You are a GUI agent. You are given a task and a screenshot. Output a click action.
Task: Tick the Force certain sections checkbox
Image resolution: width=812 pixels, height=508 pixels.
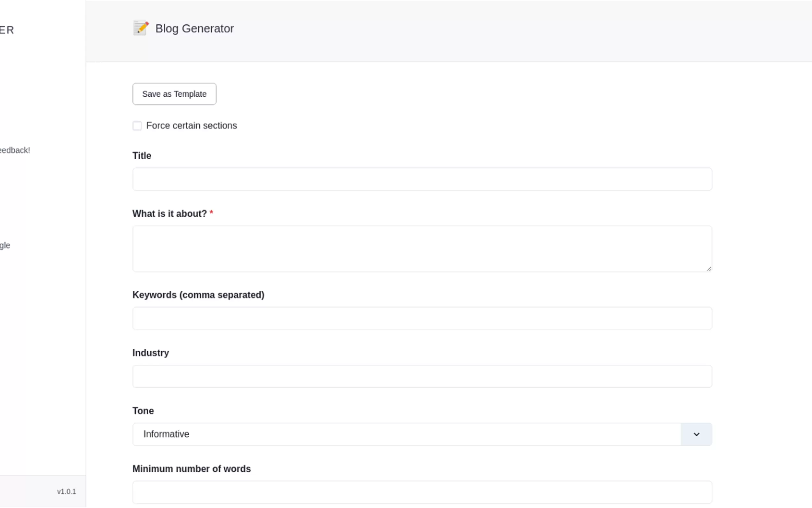point(137,126)
